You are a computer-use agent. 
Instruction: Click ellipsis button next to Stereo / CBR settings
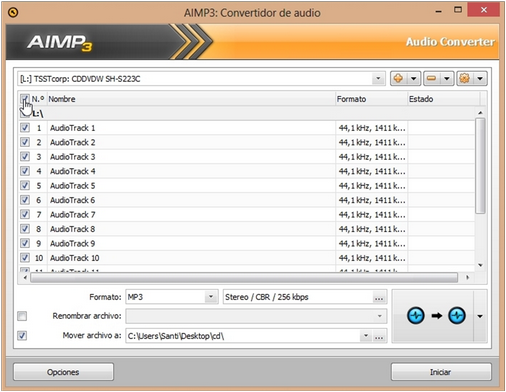tap(379, 297)
